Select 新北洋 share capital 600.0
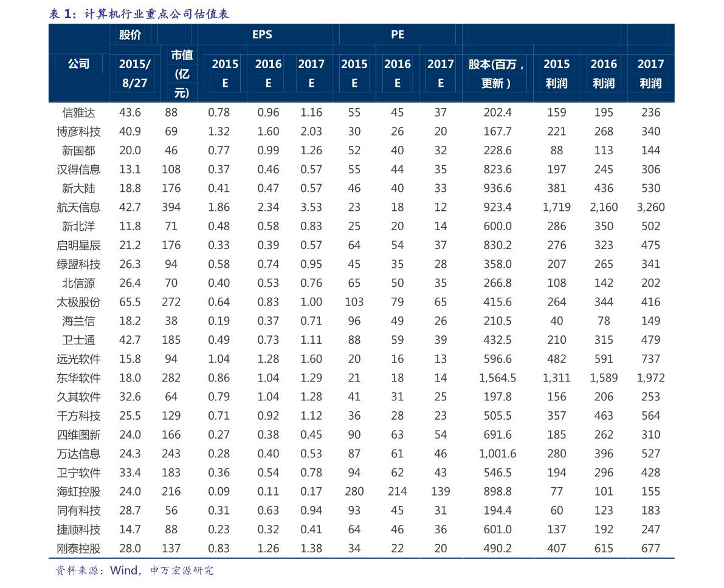 point(497,226)
